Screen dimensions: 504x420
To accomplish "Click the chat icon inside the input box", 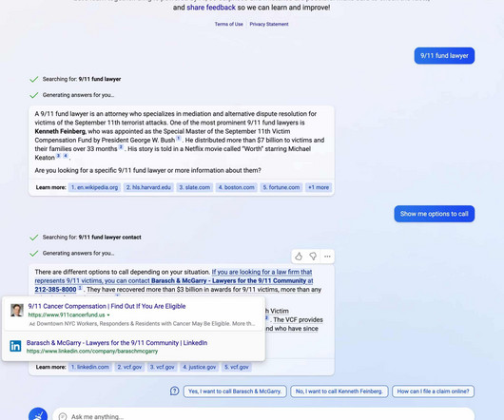I will (63, 416).
